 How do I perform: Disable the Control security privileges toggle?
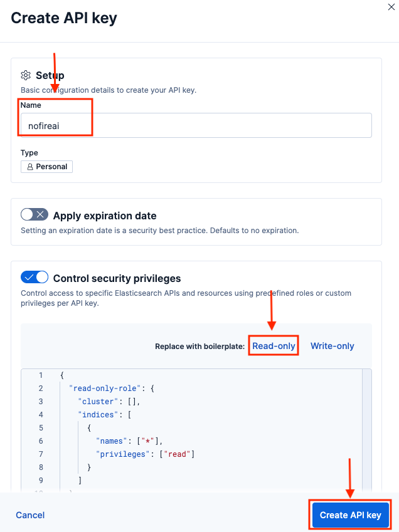(34, 277)
